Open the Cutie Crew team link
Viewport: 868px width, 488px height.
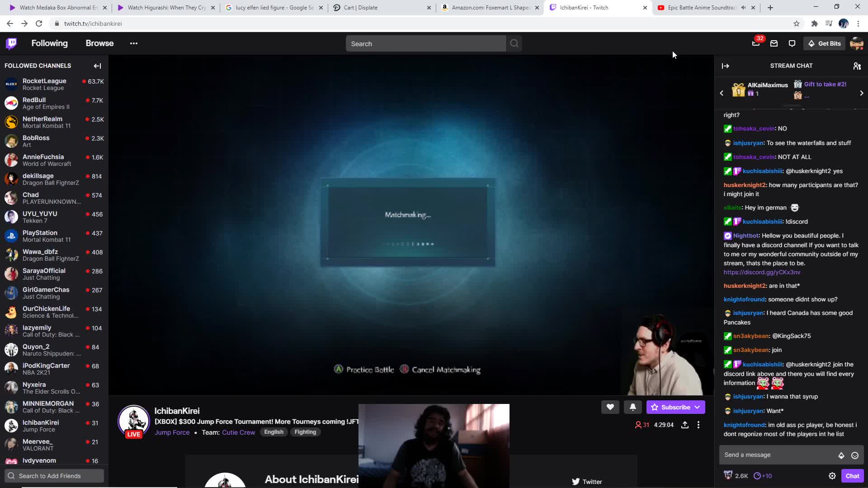coord(238,432)
